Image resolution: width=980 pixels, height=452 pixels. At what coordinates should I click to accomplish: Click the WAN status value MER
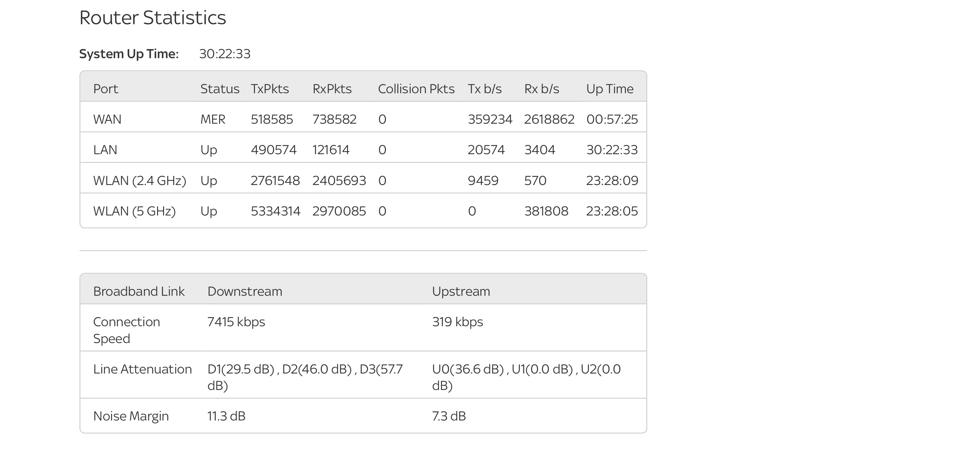(x=213, y=119)
